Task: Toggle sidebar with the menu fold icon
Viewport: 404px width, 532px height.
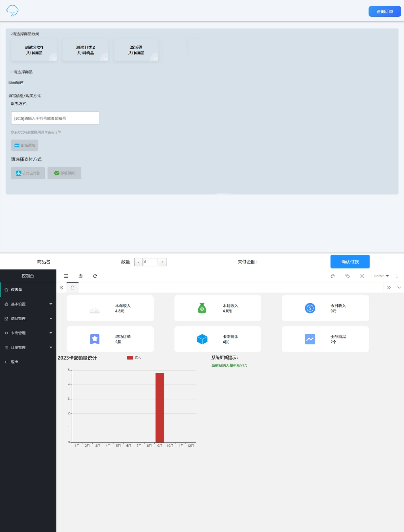Action: 66,276
